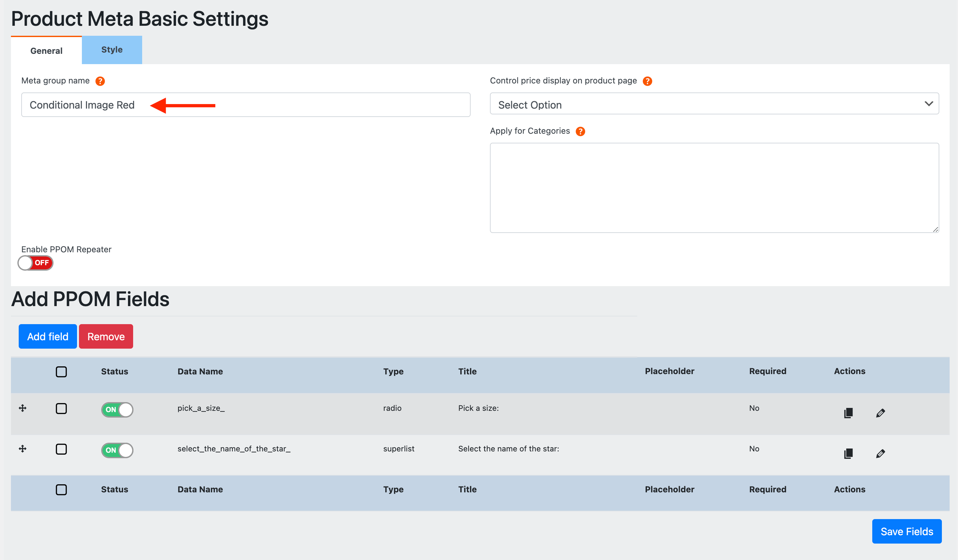Click the Add field button

(x=47, y=336)
